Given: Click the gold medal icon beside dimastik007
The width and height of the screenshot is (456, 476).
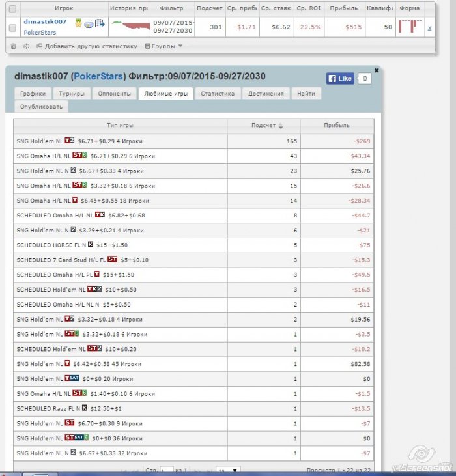Looking at the screenshot, I should (78, 23).
